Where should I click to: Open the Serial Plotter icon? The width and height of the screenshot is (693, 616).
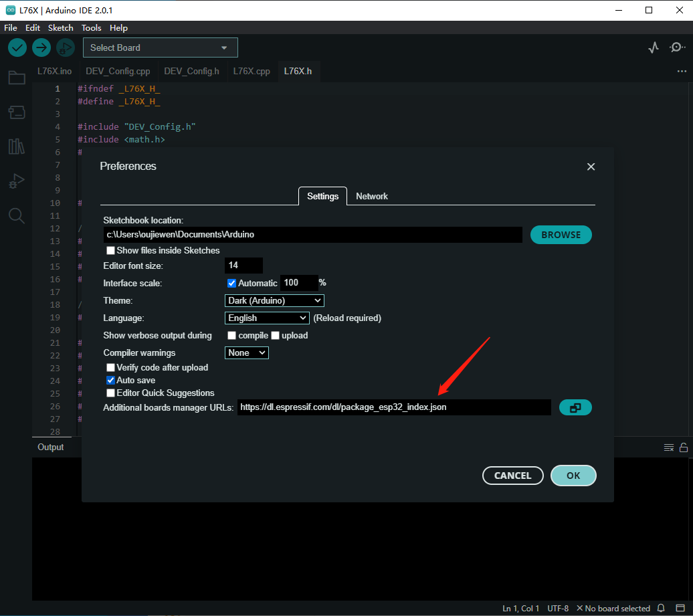coord(654,47)
